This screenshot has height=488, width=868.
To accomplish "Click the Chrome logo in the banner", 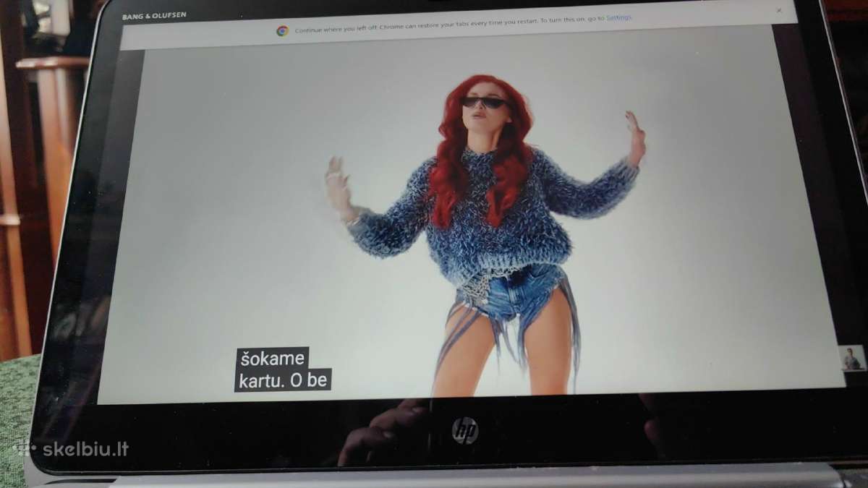I will 282,30.
